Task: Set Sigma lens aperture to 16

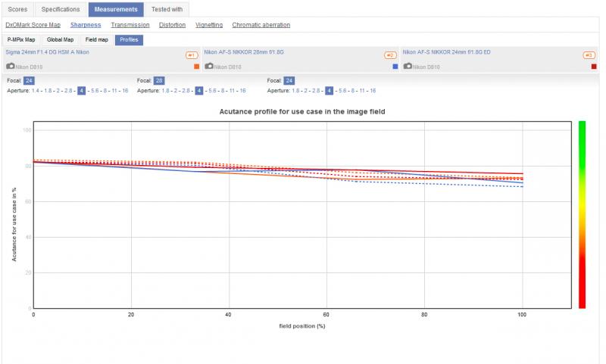Action: (x=125, y=91)
